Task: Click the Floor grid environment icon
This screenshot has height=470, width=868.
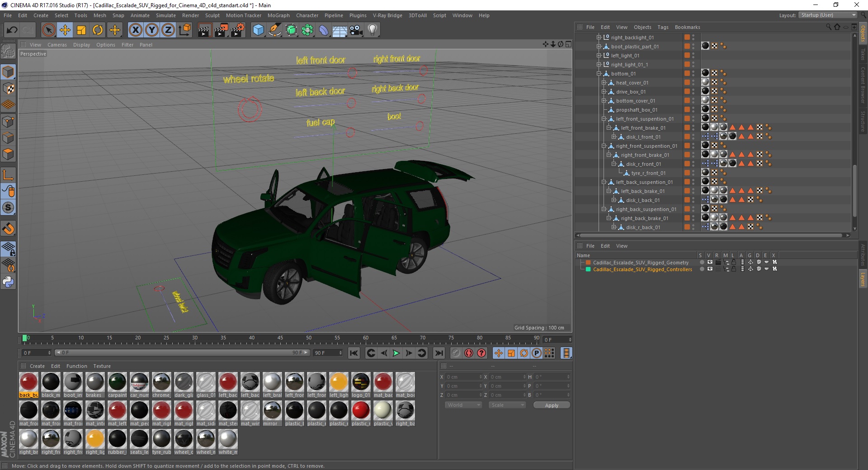Action: point(340,30)
